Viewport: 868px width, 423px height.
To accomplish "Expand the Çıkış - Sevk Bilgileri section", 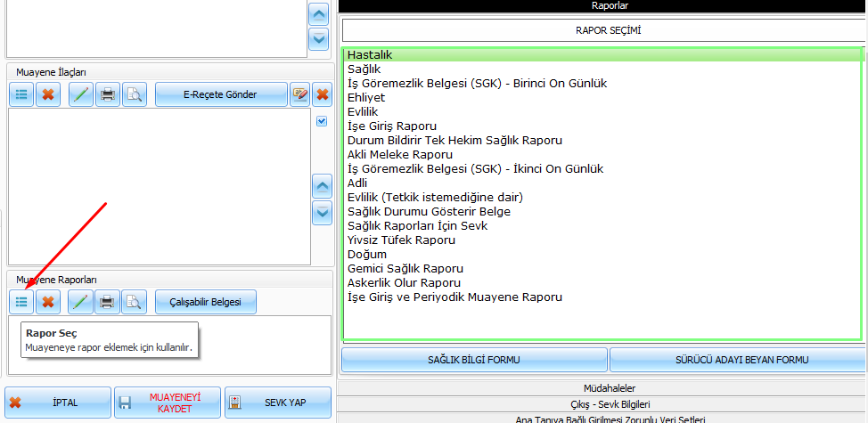I will tap(602, 403).
